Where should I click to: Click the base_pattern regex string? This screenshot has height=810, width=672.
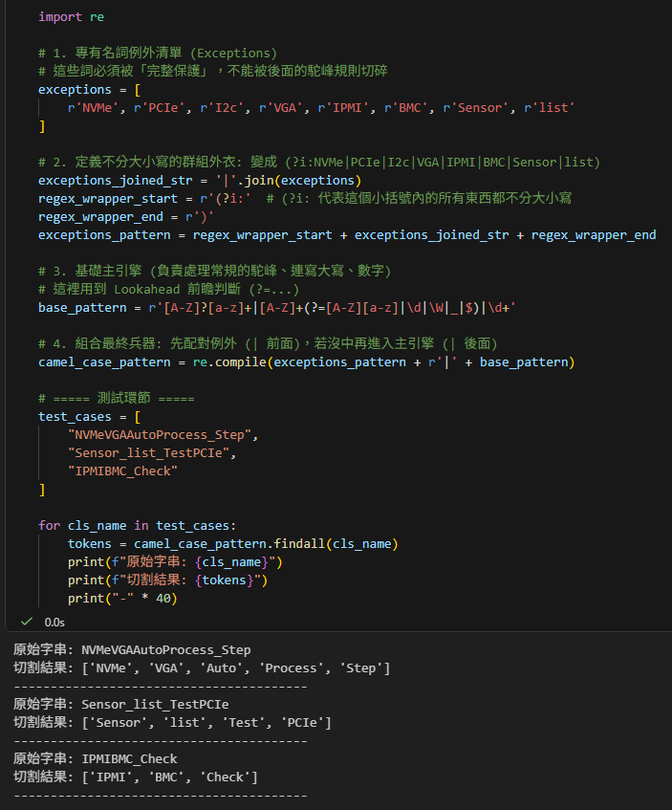tap(325, 308)
